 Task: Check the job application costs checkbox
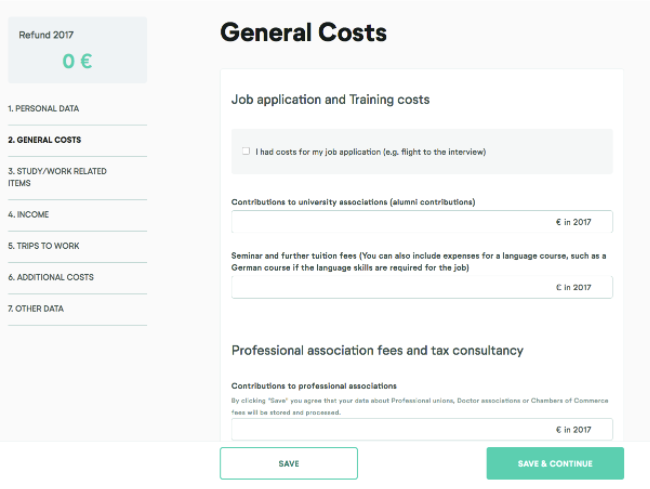point(246,151)
